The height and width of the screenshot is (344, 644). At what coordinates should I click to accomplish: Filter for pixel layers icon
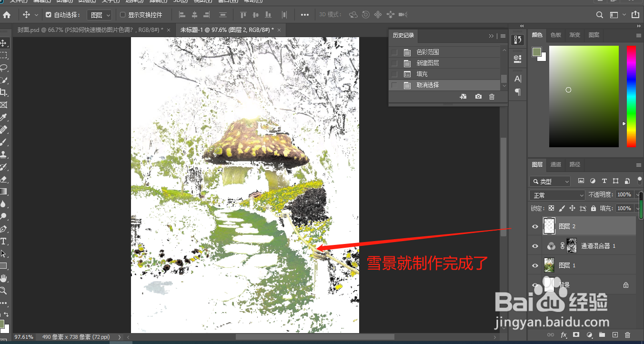click(x=581, y=181)
